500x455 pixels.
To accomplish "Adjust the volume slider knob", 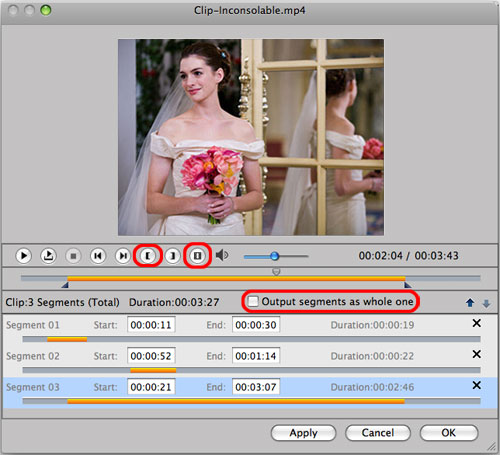I will click(274, 256).
